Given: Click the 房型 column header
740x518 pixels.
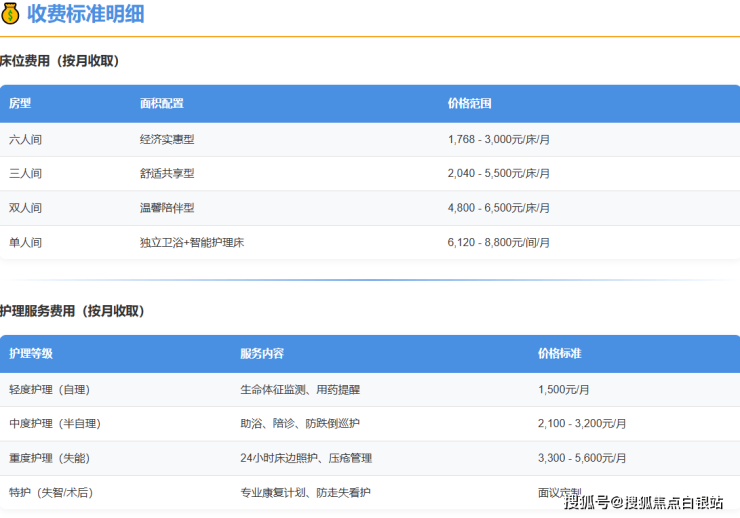Looking at the screenshot, I should point(20,104).
